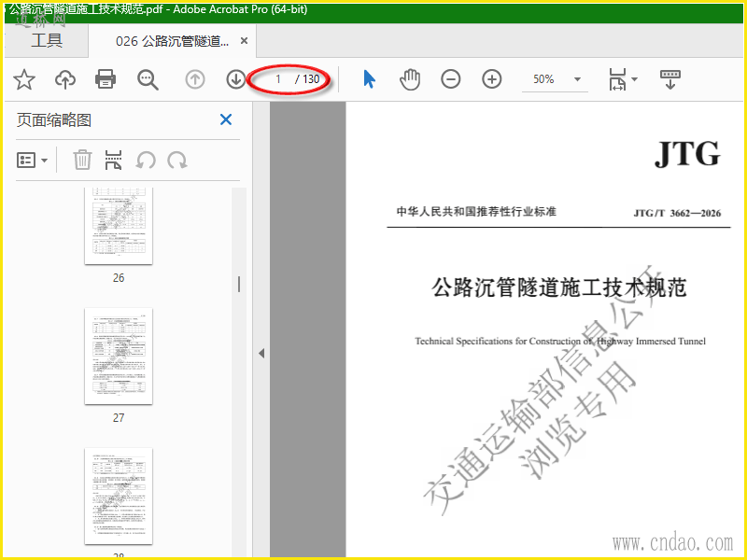Activate the hand pan tool
Viewport: 747px width, 560px height.
click(x=410, y=79)
